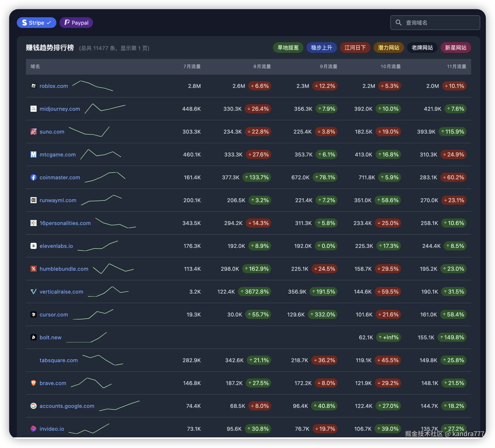
Task: Click the Google G icon
Action: click(x=33, y=406)
